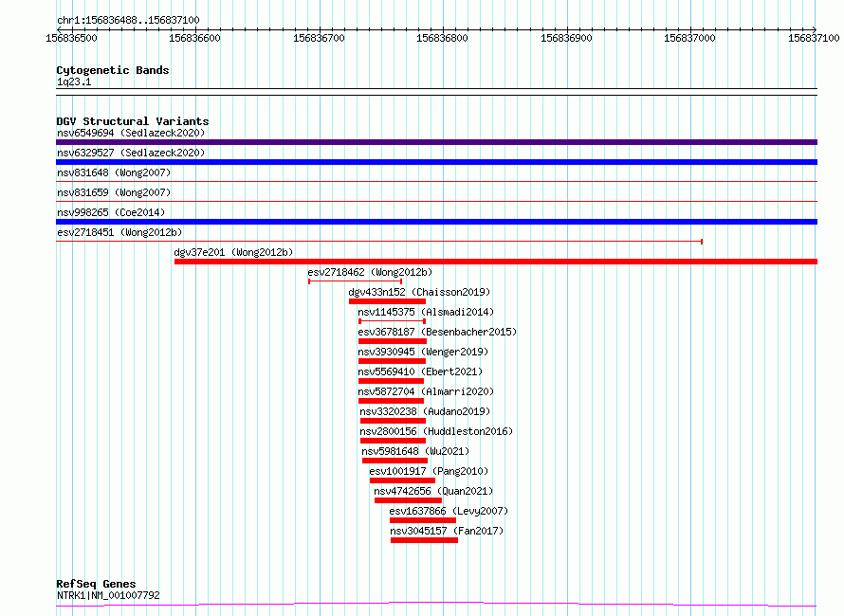This screenshot has height=616, width=844.
Task: Click the thin red esv2718462 interval bar
Action: pos(356,281)
